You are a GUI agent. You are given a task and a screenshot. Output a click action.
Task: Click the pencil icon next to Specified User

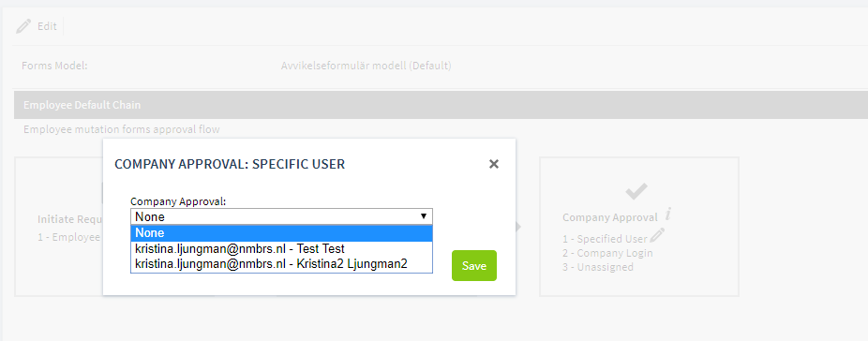tap(657, 236)
